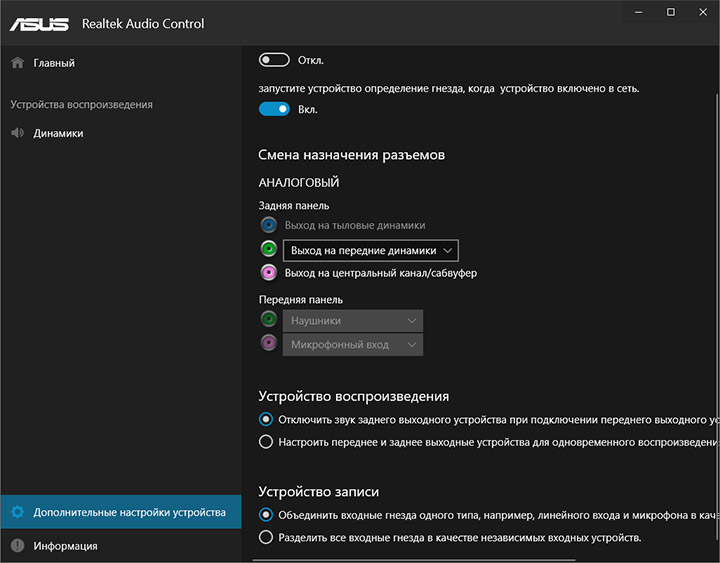This screenshot has height=563, width=720.
Task: Open the Главный page in sidebar
Action: click(x=54, y=63)
